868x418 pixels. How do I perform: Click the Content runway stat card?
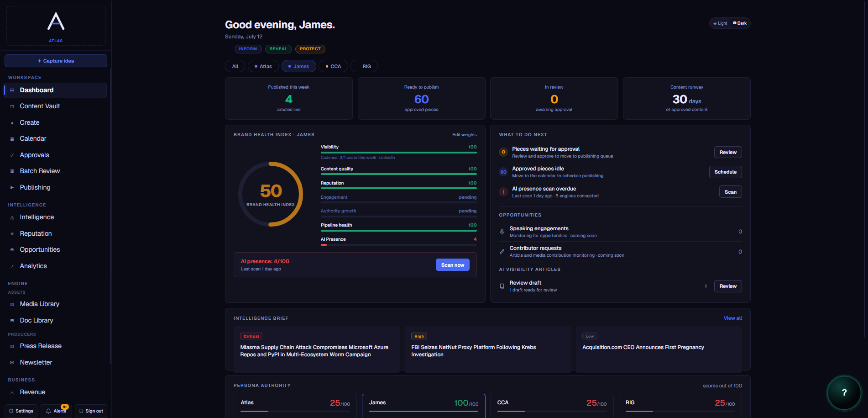pos(687,99)
